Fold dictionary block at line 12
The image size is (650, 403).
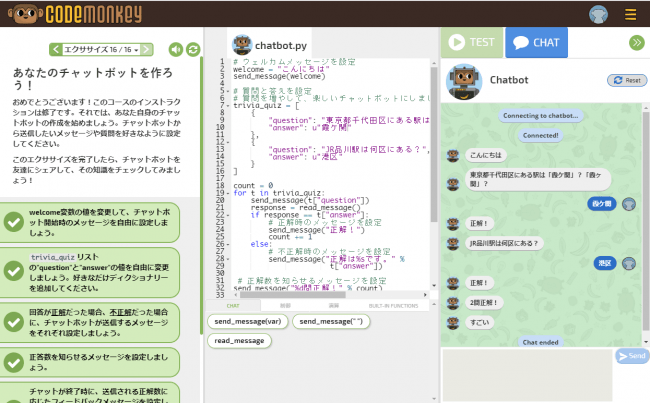tap(228, 142)
